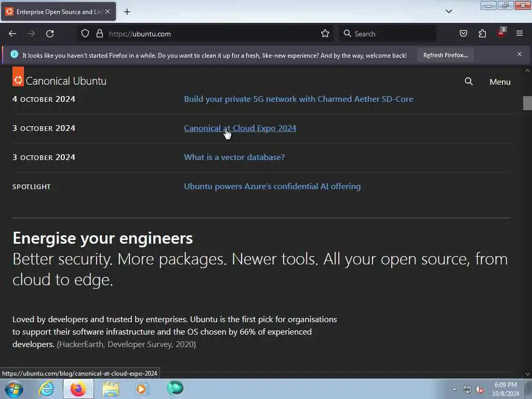Click the green round taskbar app icon
532x399 pixels.
[175, 388]
